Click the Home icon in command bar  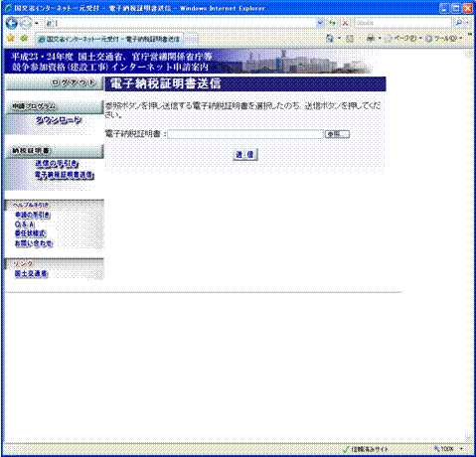point(329,39)
